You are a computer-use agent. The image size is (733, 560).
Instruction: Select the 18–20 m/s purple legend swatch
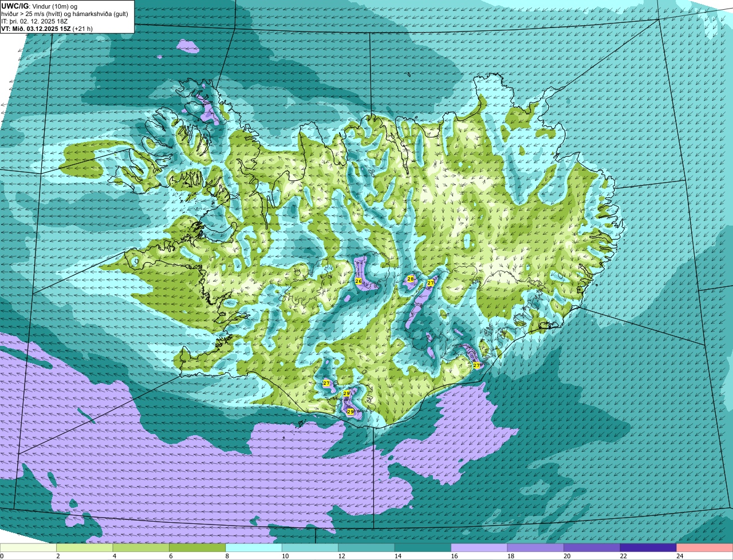(x=535, y=548)
